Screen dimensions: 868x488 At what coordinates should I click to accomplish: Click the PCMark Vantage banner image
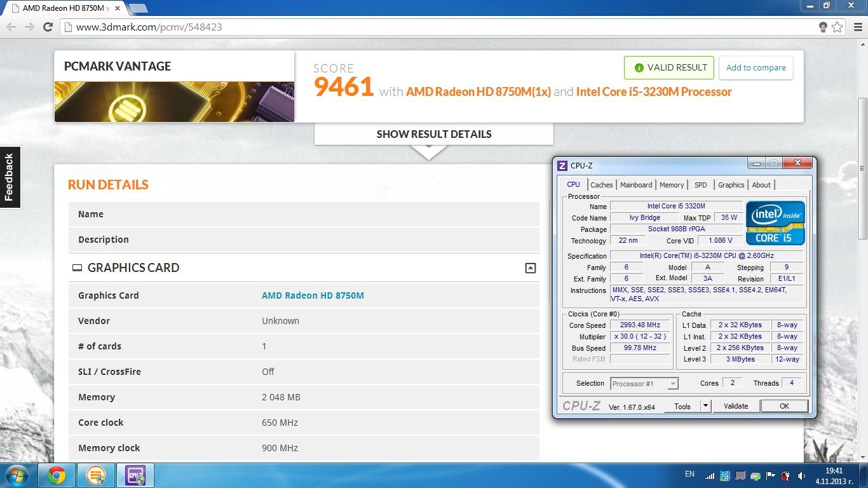pos(174,102)
